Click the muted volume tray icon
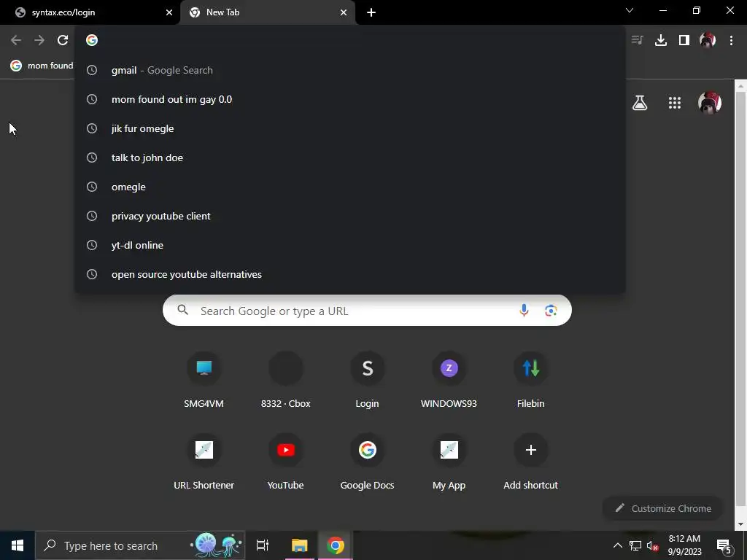This screenshot has width=747, height=560. [652, 545]
